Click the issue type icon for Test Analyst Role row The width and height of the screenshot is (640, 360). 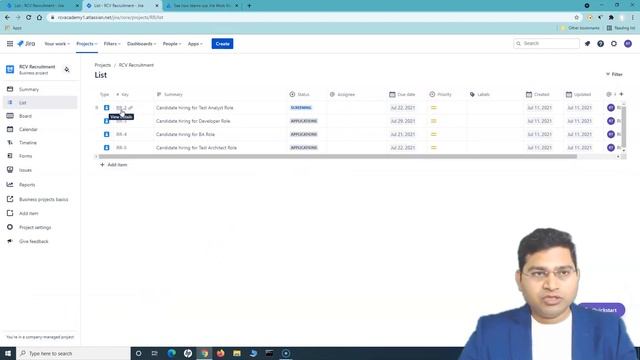pos(107,108)
